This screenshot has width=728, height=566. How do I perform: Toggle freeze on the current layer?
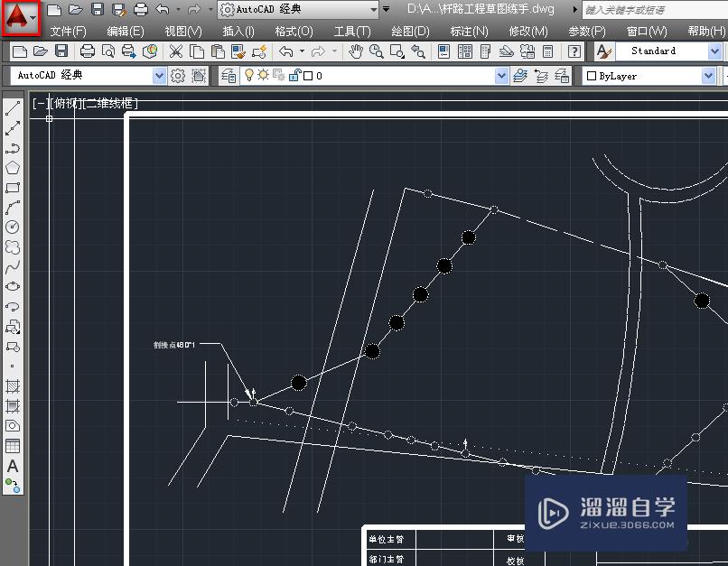263,75
